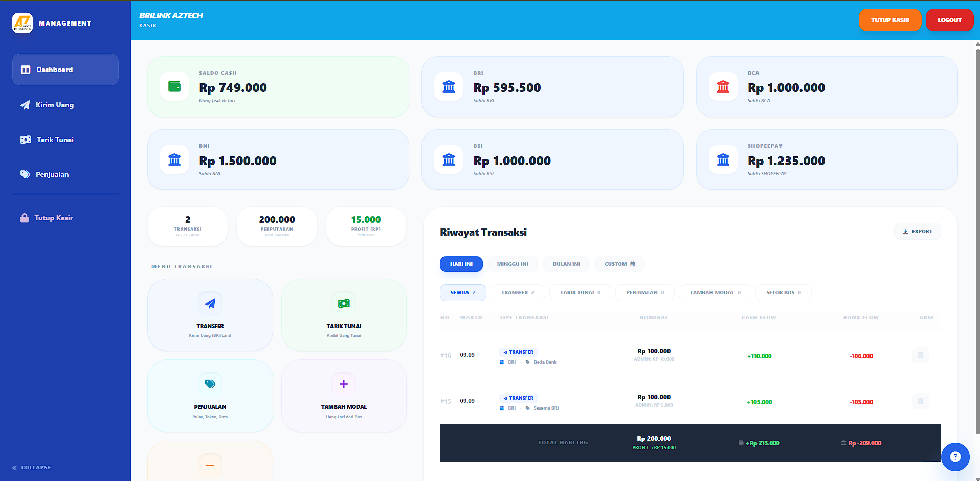
Task: Open the PENJUALAN transaction menu card
Action: (x=210, y=396)
